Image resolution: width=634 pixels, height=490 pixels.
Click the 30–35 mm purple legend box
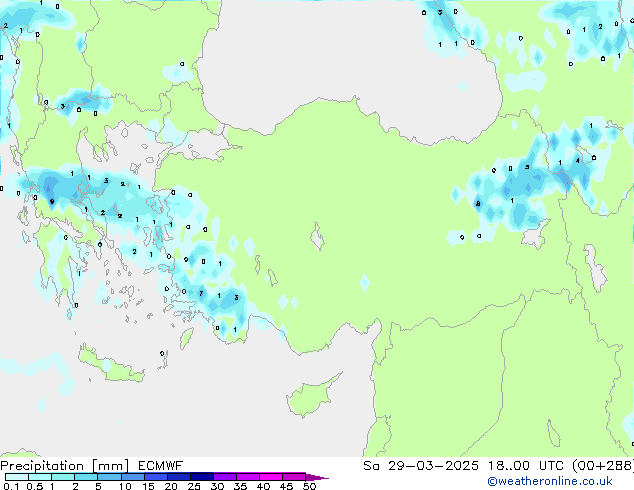pos(224,477)
